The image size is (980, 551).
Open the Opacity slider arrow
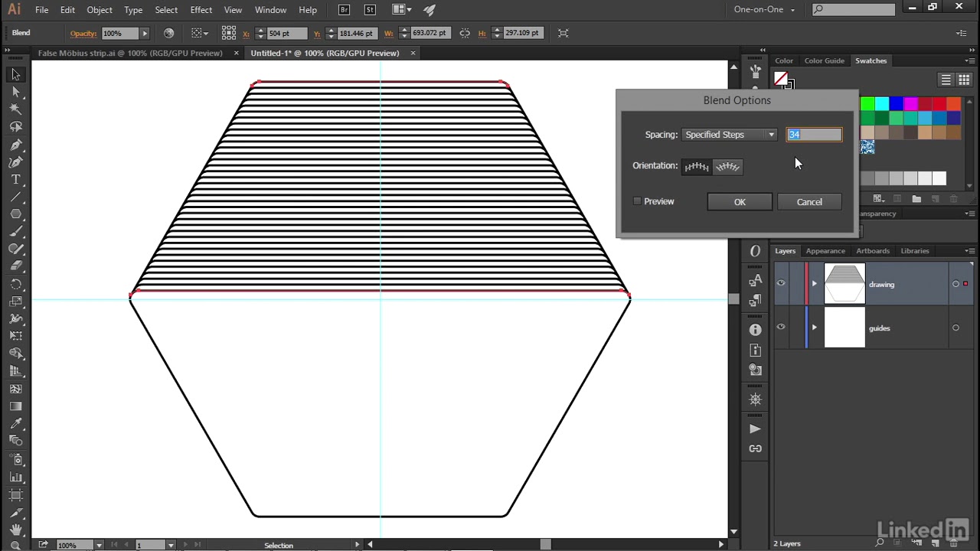(x=144, y=33)
